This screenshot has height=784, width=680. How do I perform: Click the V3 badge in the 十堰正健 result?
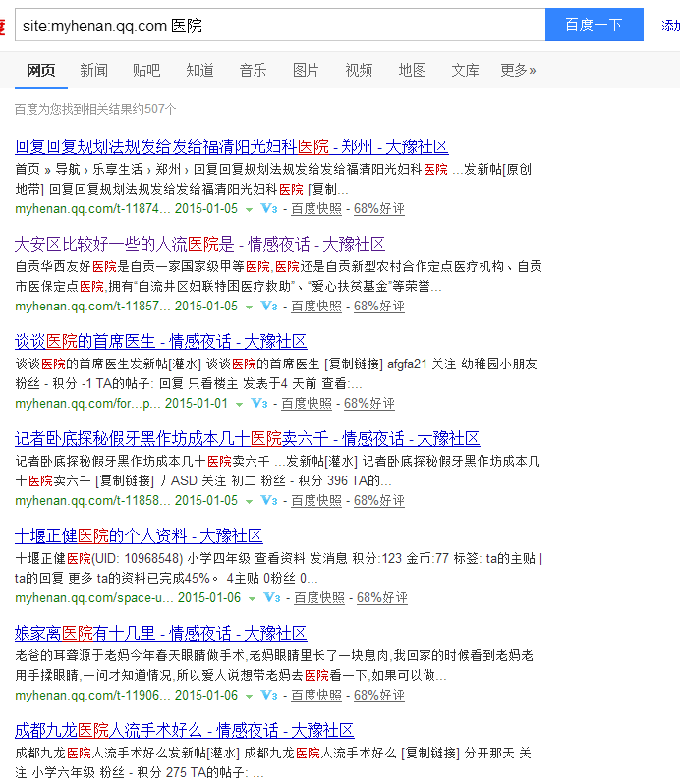tap(272, 597)
